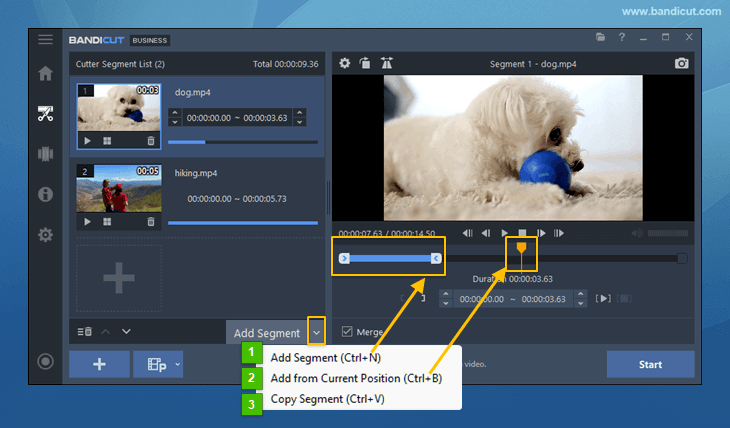
Task: Decrease dog.mp4 end time in list
Action: pyautogui.click(x=300, y=122)
